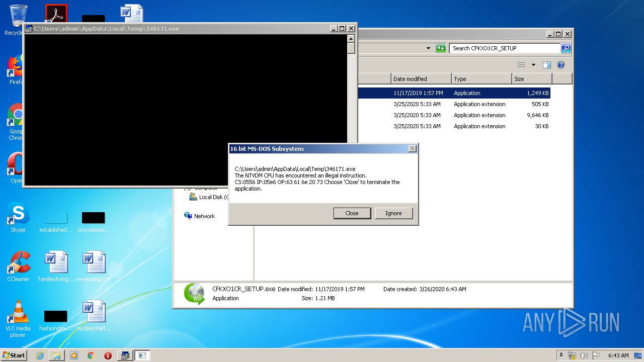Select the file row sized 30 KB

[454, 126]
